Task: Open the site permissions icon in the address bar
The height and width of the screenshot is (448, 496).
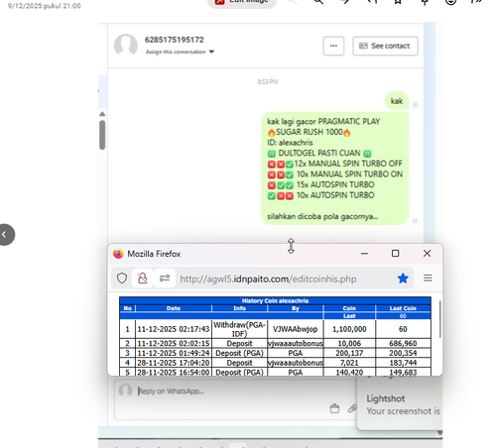Action: tap(165, 279)
